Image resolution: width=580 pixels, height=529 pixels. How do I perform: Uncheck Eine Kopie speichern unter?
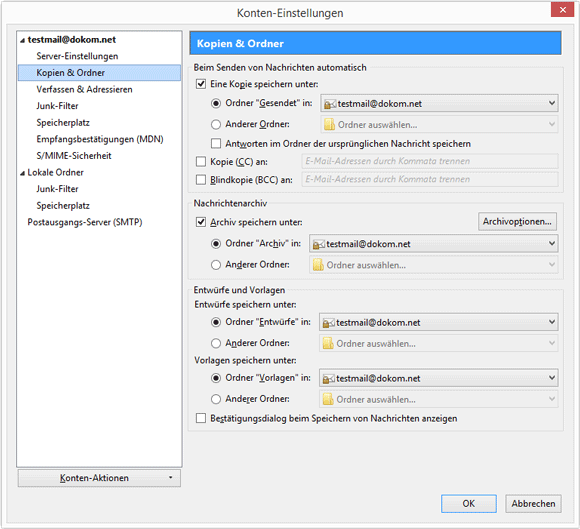[201, 84]
